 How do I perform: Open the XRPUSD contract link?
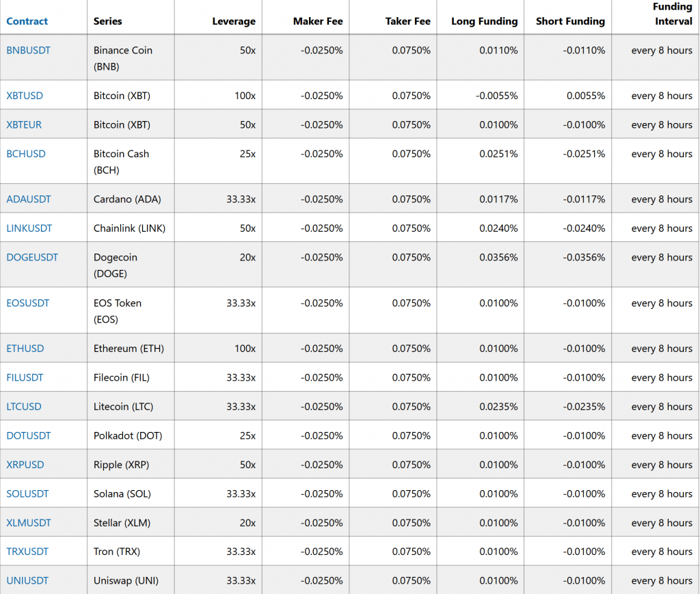25,465
